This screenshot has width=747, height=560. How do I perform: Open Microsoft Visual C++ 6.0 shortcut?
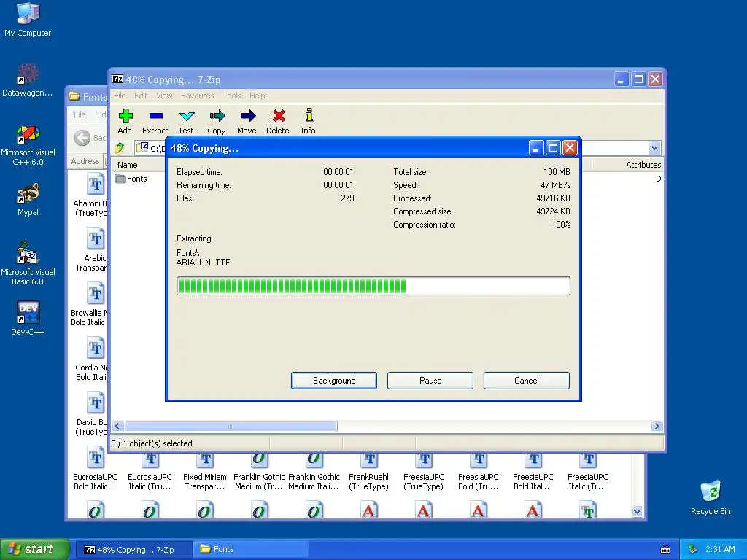pyautogui.click(x=28, y=145)
